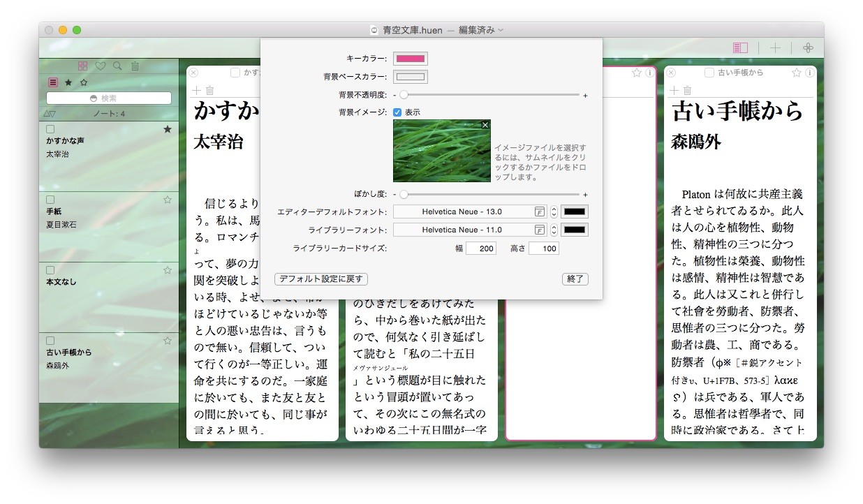Open editor font black color well

575,212
